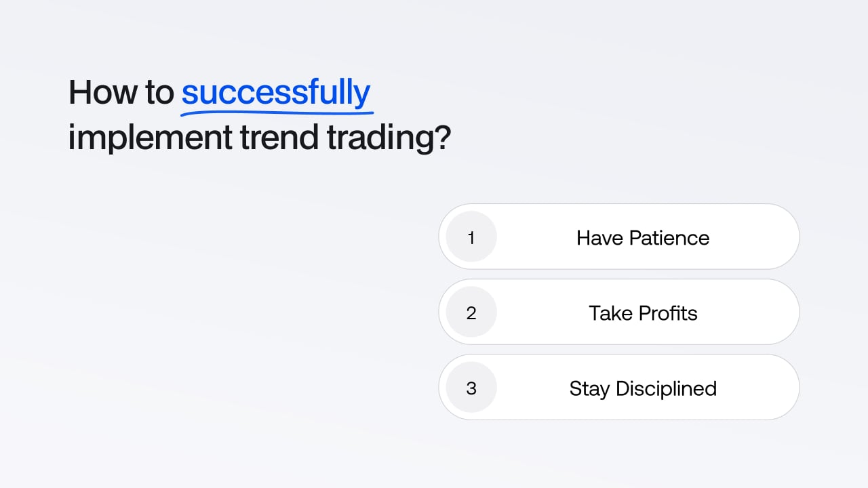Image resolution: width=868 pixels, height=488 pixels.
Task: Click the question mark ending the heading
Action: click(x=443, y=138)
